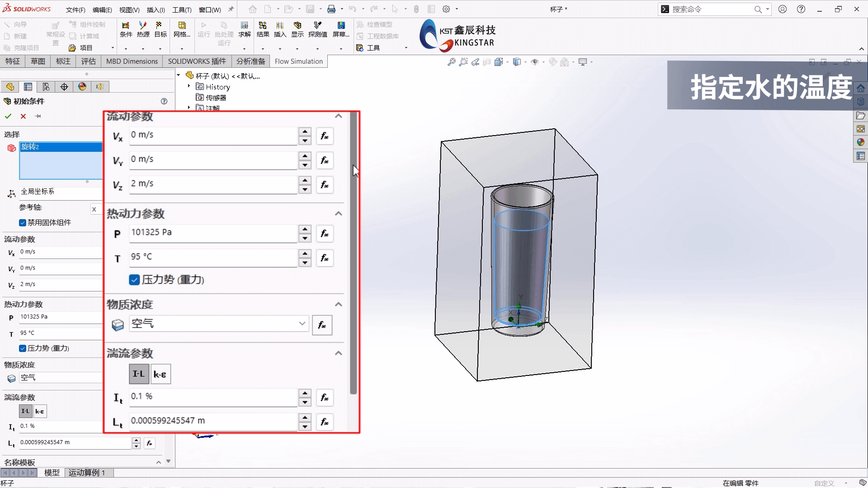Open the 工具(T) menu
The width and height of the screenshot is (868, 488).
point(182,9)
